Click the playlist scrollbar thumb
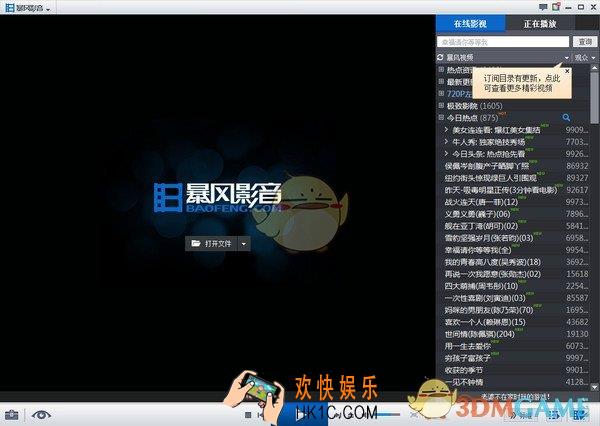Image resolution: width=600 pixels, height=426 pixels. click(594, 98)
